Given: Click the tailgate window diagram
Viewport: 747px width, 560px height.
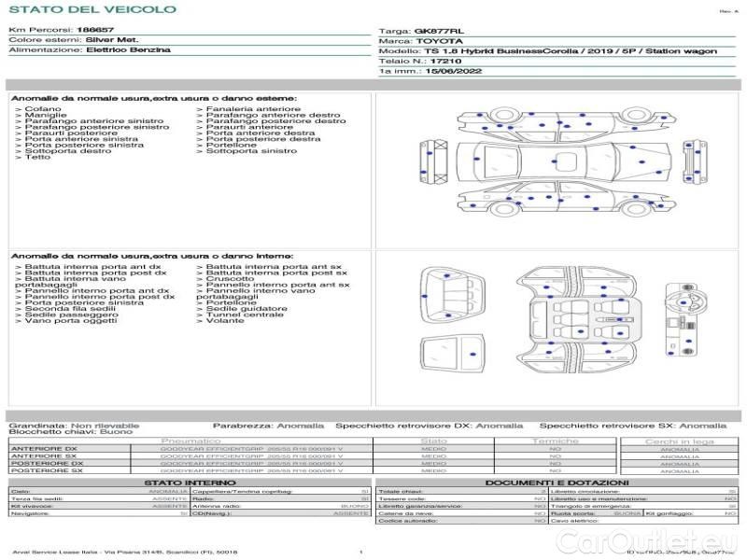Looking at the screenshot, I should pos(452,355).
